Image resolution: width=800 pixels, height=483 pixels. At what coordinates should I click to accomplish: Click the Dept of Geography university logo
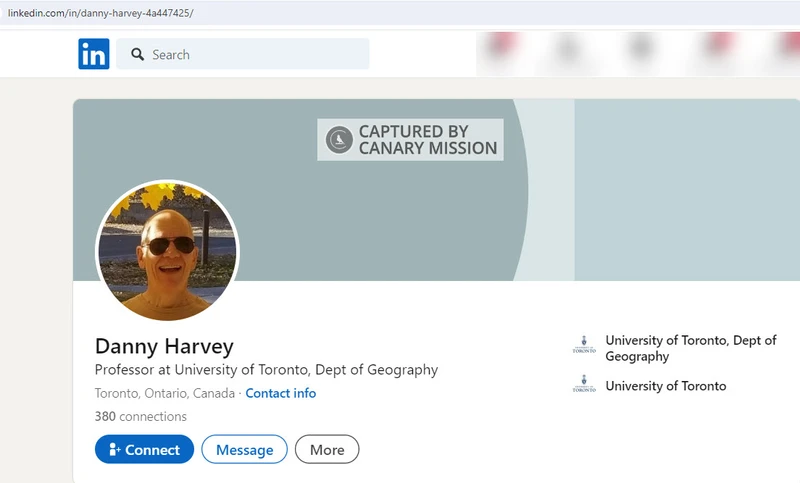click(x=584, y=345)
